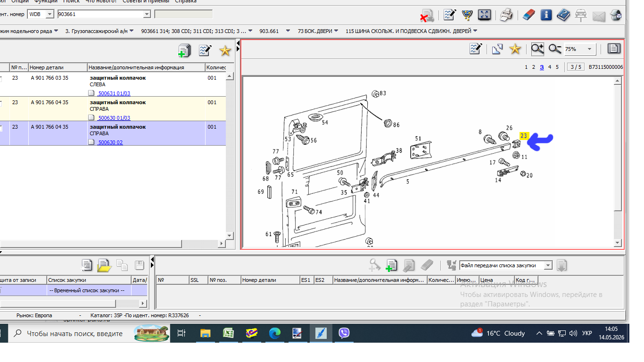Click the diagram scrollbar down arrow
The image size is (644, 362).
tap(618, 243)
